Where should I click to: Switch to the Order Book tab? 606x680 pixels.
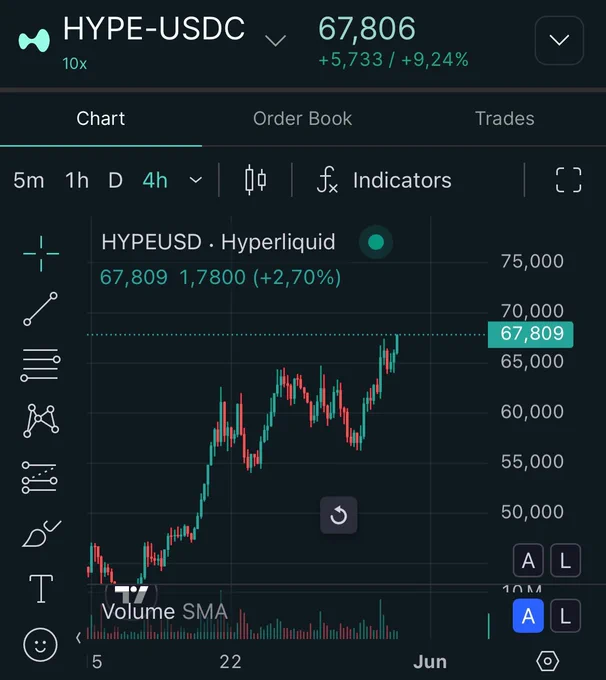(x=302, y=119)
